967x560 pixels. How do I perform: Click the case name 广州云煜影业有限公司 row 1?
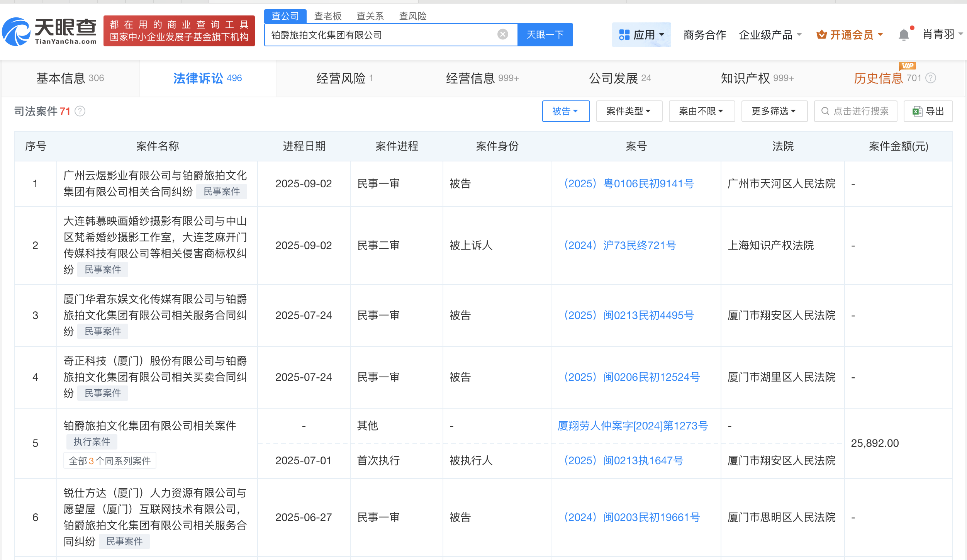point(155,183)
